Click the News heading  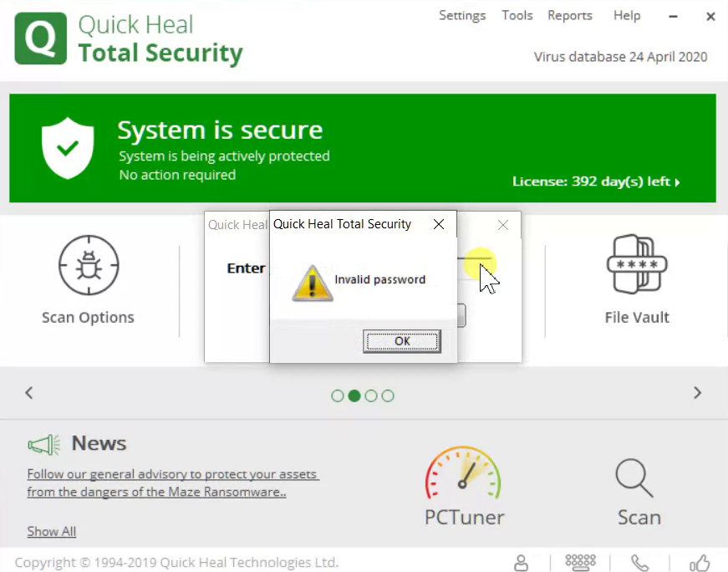(99, 443)
